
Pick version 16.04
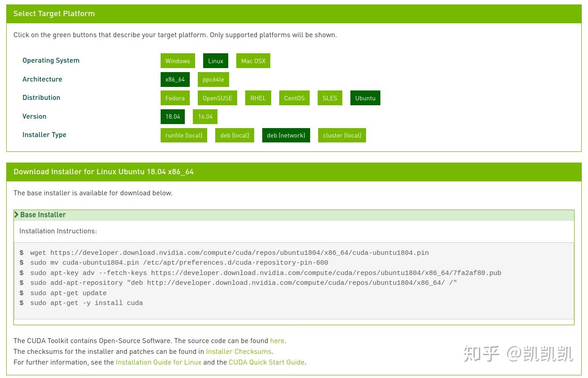pyautogui.click(x=205, y=116)
